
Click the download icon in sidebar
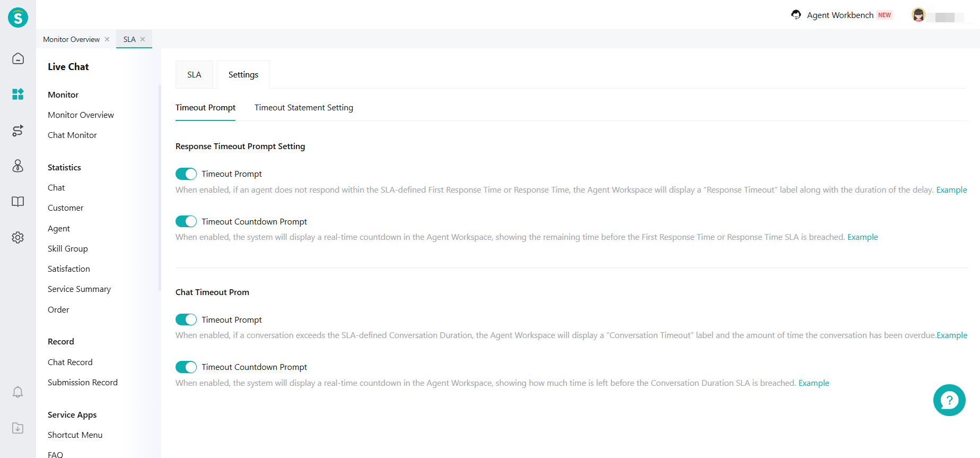[x=18, y=428]
